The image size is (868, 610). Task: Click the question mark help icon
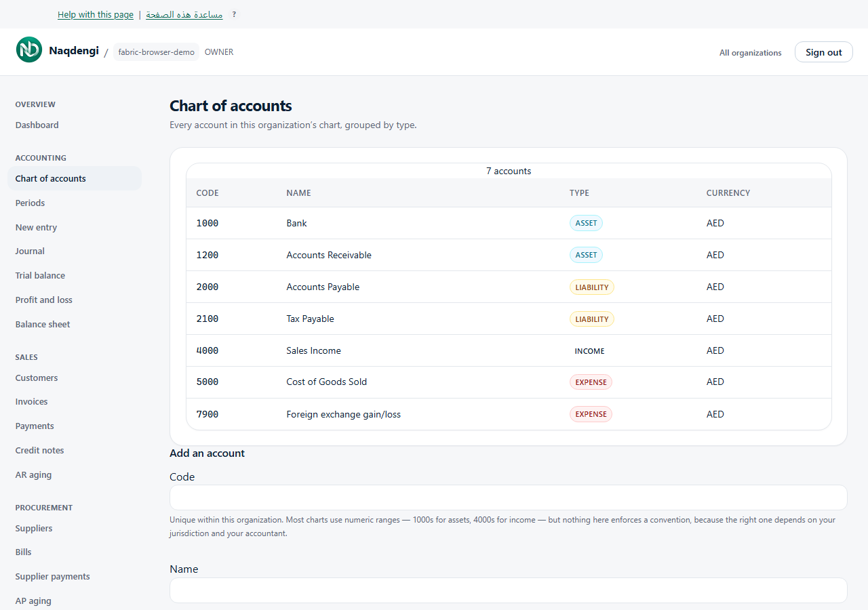234,14
